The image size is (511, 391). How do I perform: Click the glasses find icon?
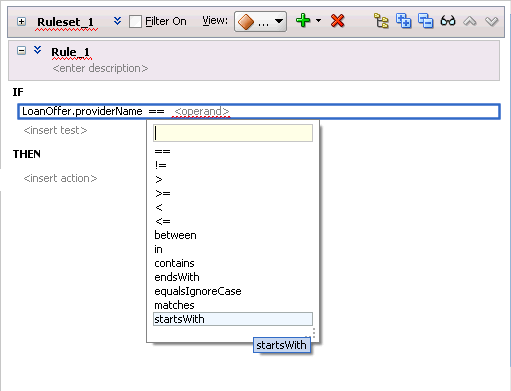click(x=448, y=21)
